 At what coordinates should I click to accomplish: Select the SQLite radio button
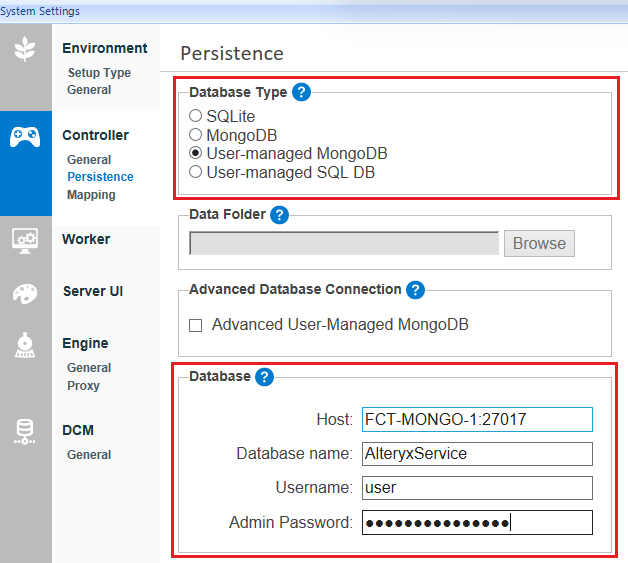coord(196,116)
